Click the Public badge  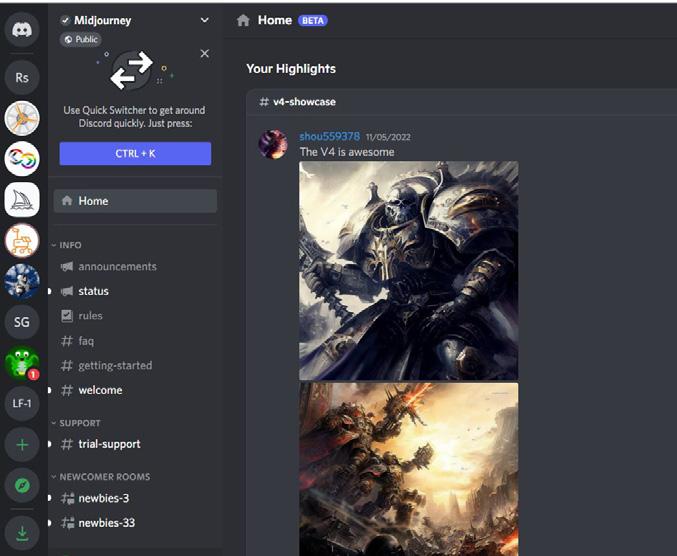pyautogui.click(x=81, y=39)
